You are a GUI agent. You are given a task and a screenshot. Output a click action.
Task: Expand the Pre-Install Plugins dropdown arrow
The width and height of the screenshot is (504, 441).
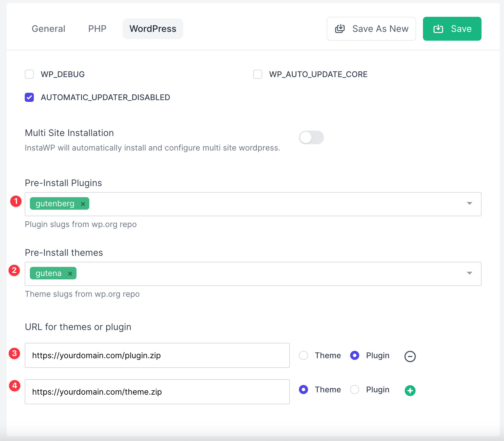point(470,204)
